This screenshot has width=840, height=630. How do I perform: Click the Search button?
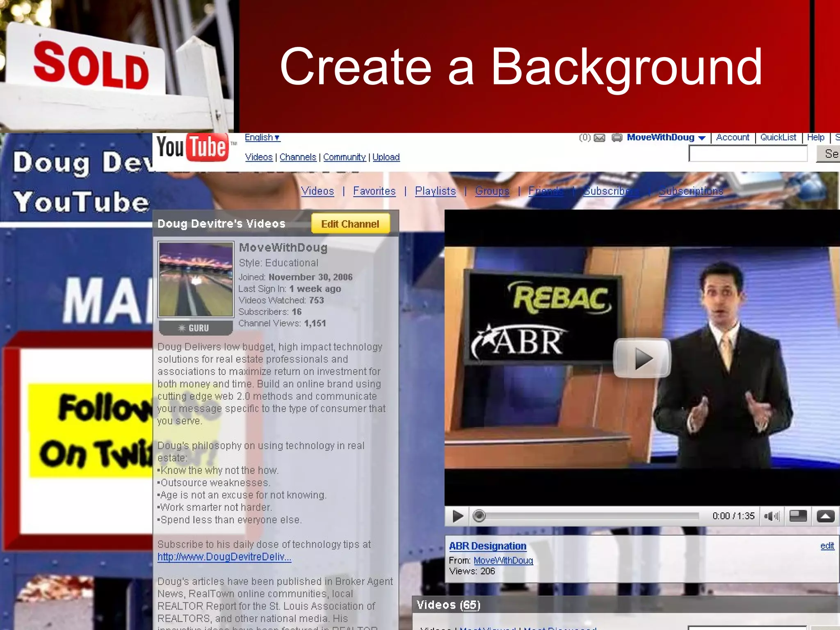(x=828, y=154)
